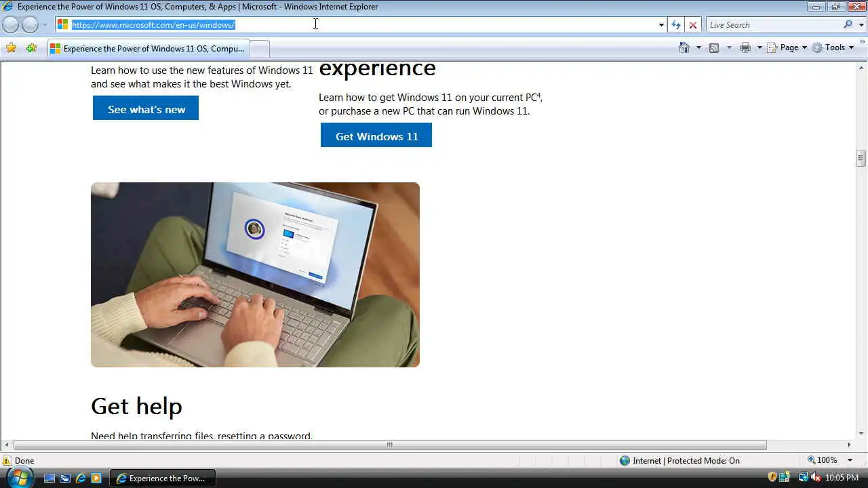The width and height of the screenshot is (868, 488).
Task: Click the Get Windows 11 button
Action: point(376,136)
